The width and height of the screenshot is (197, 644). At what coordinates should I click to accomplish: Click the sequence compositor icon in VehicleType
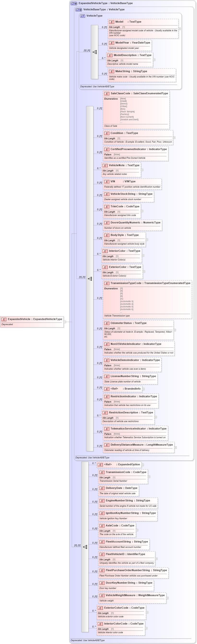[95, 52]
